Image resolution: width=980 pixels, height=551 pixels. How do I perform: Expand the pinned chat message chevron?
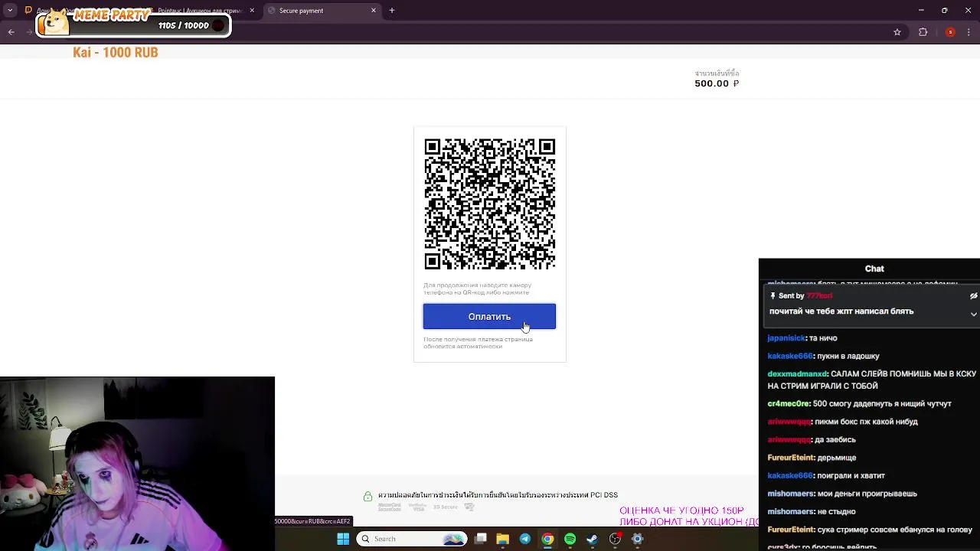click(x=973, y=314)
